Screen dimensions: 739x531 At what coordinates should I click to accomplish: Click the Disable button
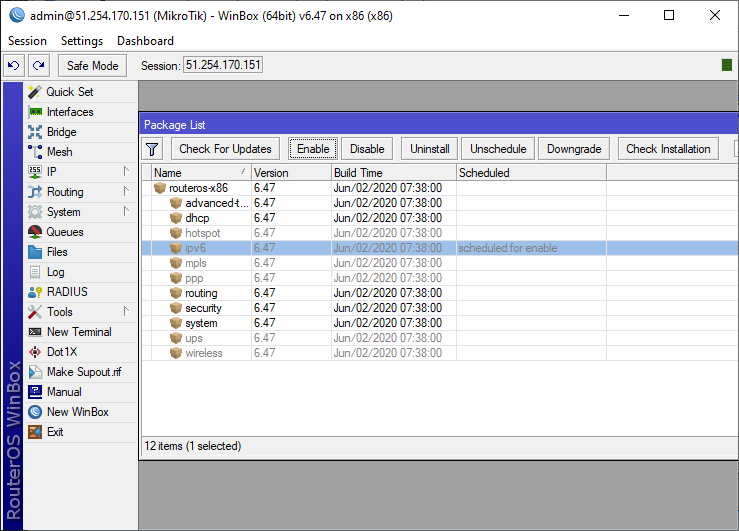pyautogui.click(x=367, y=149)
